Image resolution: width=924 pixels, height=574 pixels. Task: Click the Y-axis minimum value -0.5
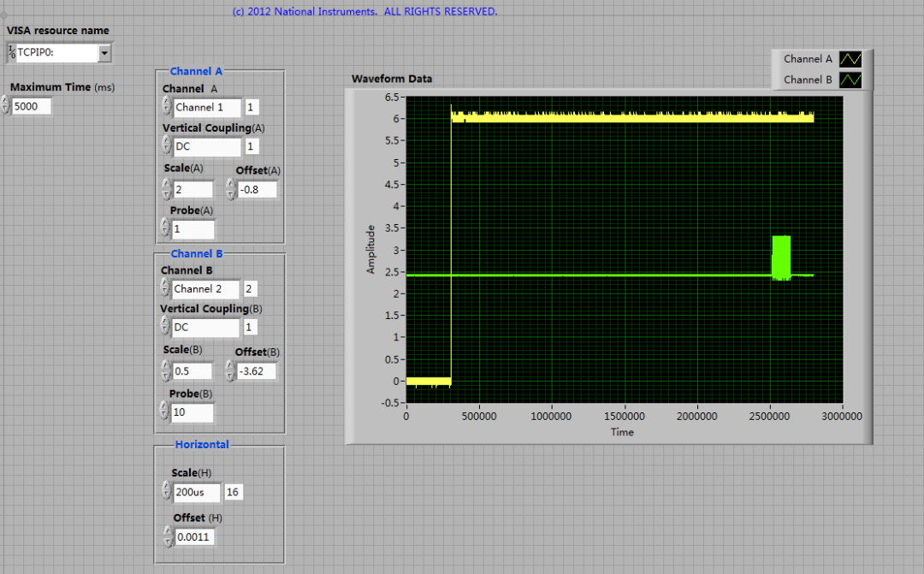[x=390, y=403]
